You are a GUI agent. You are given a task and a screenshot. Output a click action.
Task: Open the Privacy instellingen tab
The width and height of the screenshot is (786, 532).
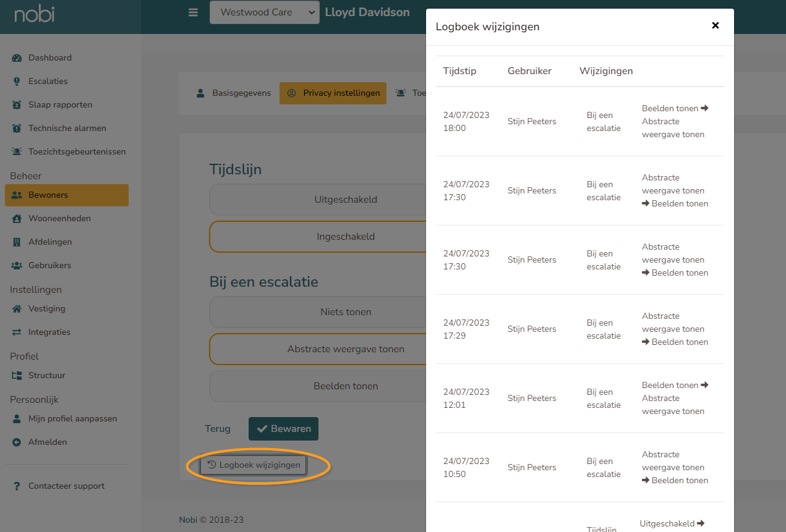coord(333,93)
